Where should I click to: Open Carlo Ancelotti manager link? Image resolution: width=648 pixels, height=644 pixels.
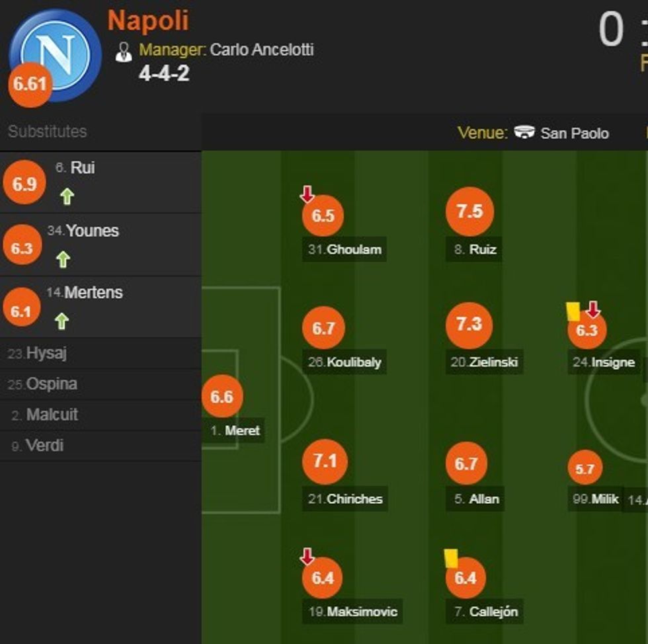pyautogui.click(x=261, y=50)
